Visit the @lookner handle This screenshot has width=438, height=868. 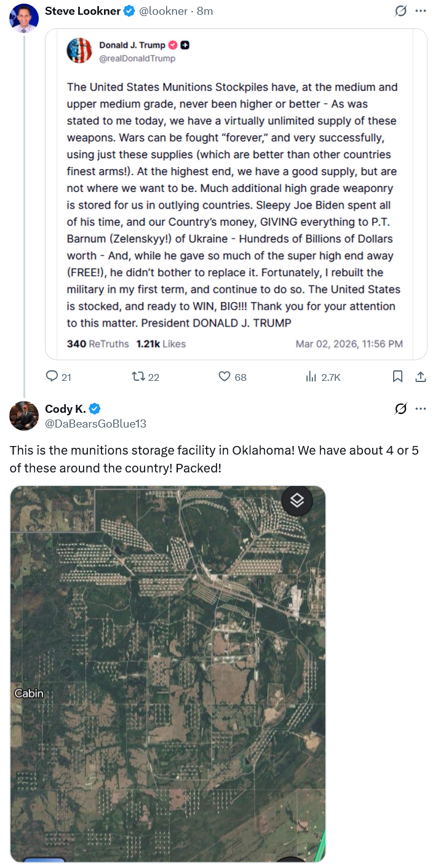point(164,11)
